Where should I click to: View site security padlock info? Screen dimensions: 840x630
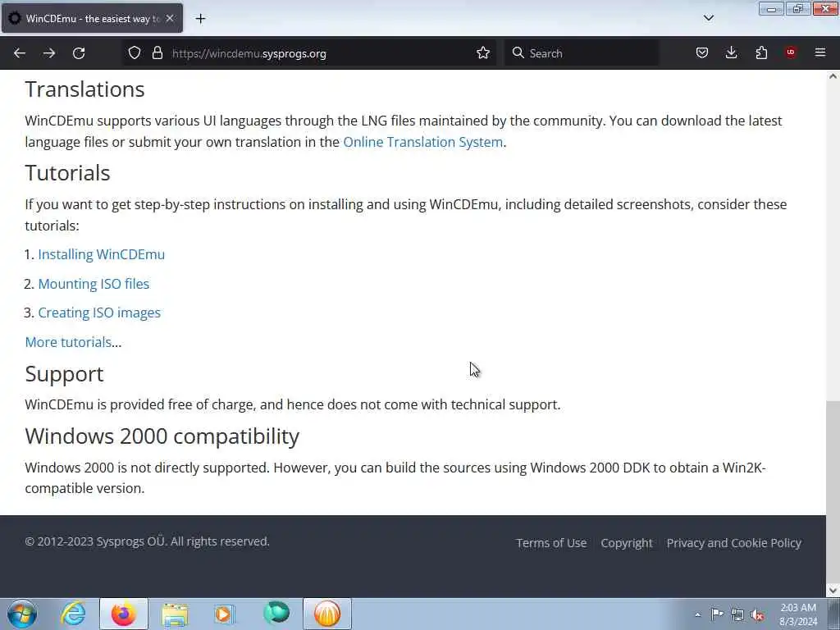pos(157,53)
